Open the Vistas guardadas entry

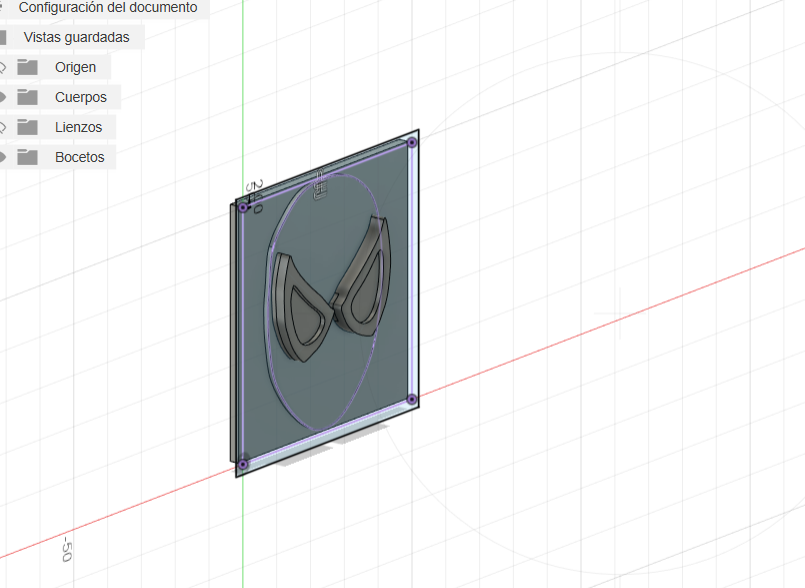click(76, 37)
